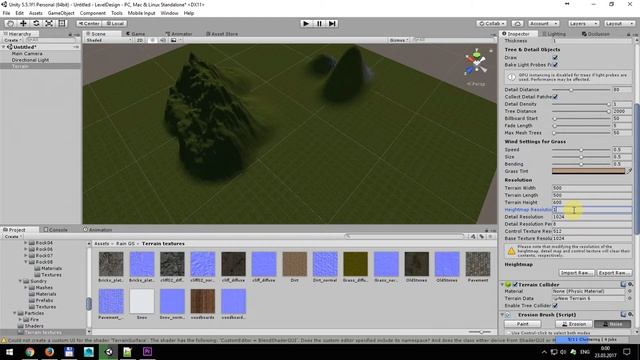Start Play mode with the play button
Screen dimensions: 640x360
click(x=306, y=23)
